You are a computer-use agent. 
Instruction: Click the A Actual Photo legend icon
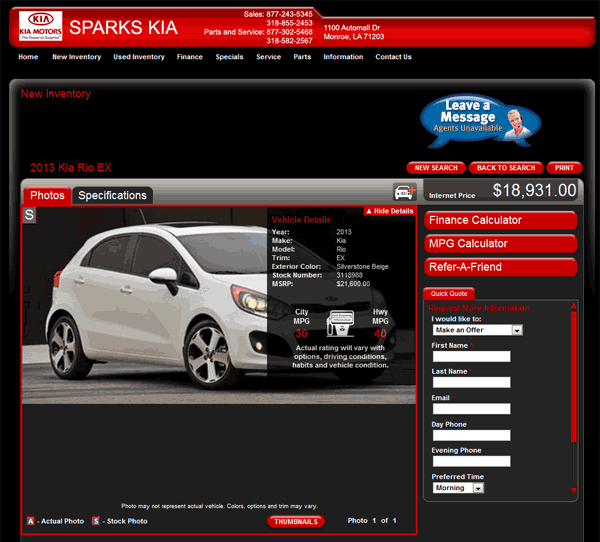pos(31,521)
